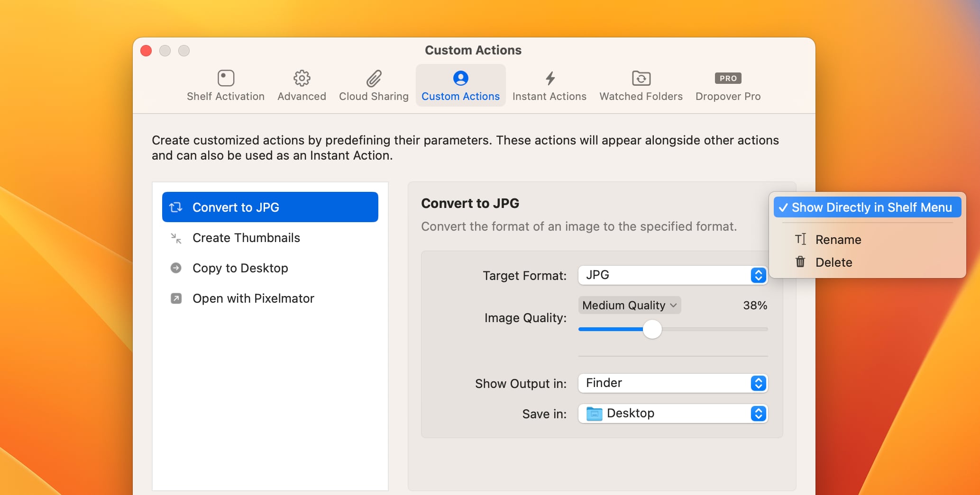Open the Cloud Sharing paperclip icon
This screenshot has height=495, width=980.
[x=374, y=78]
